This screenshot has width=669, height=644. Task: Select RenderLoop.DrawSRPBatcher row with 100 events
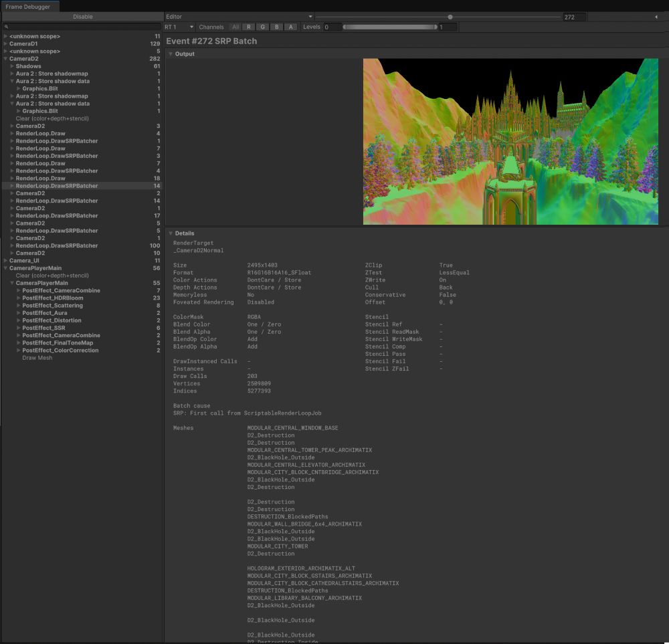pyautogui.click(x=82, y=245)
